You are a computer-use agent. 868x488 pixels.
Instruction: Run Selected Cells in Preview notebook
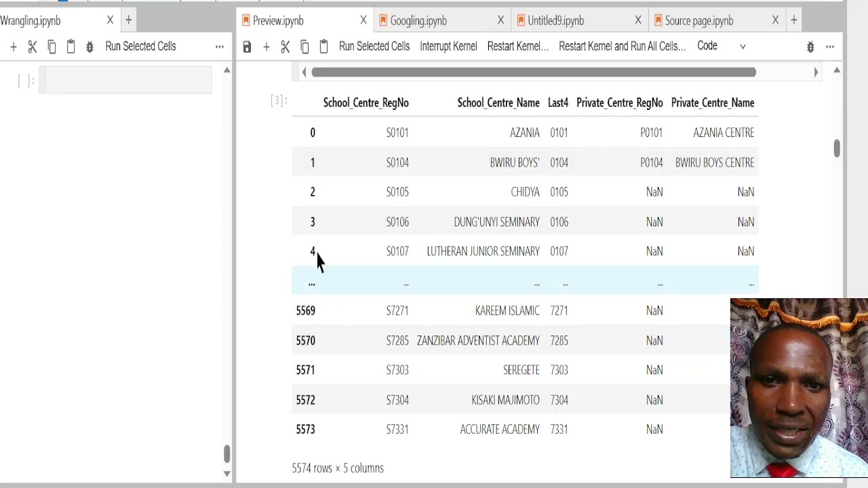374,46
